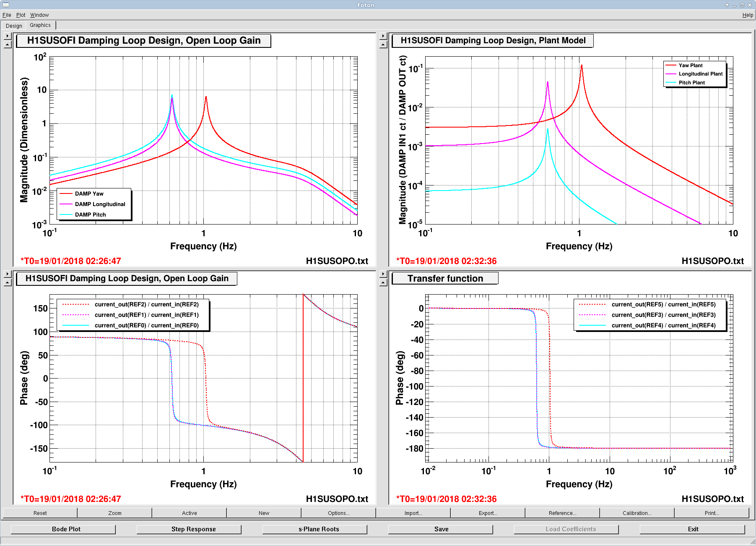Click up-arrow button beside bottom-left phase plot
The width and height of the screenshot is (756, 546).
[x=8, y=282]
